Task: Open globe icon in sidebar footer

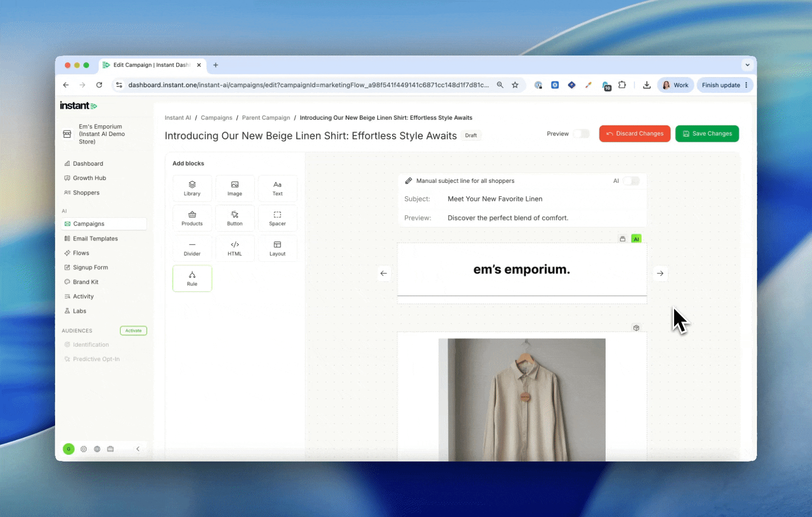Action: (97, 449)
